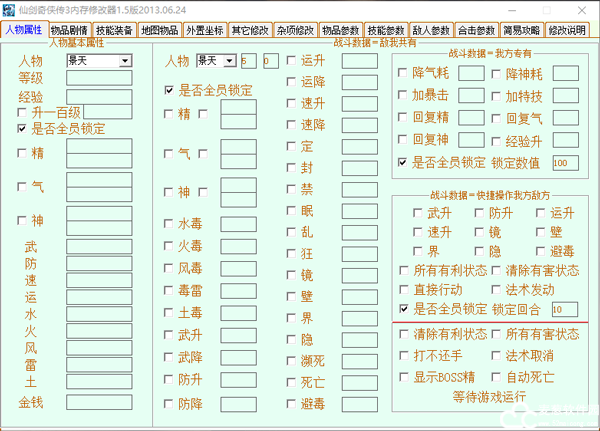The image size is (600, 431).
Task: Check the 法术取消 option
Action: click(x=496, y=356)
